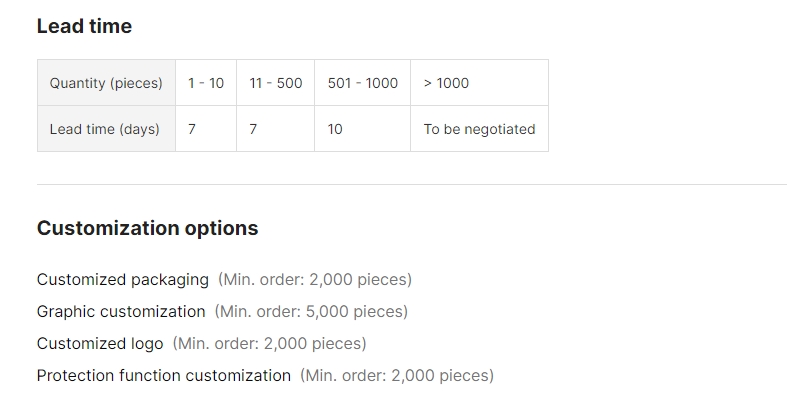Select the Graphic customization option
The height and width of the screenshot is (396, 787).
121,312
